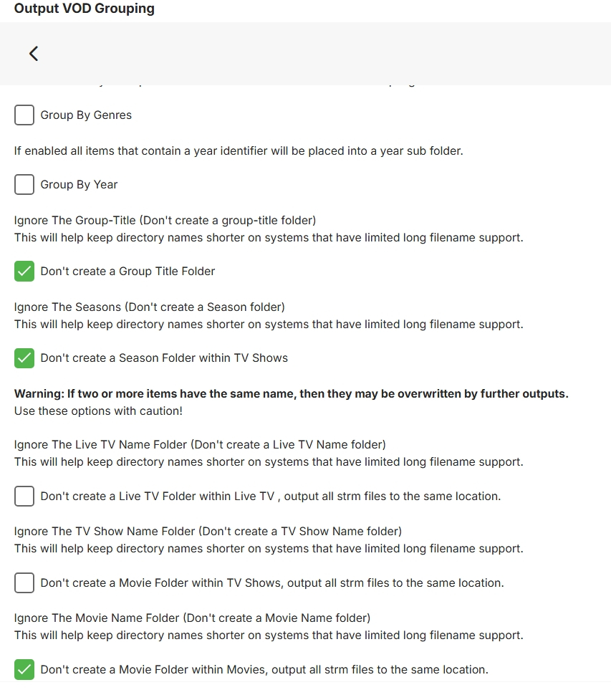This screenshot has width=611, height=700.
Task: Click the green checkmark for Group Title Folder
Action: click(x=24, y=272)
